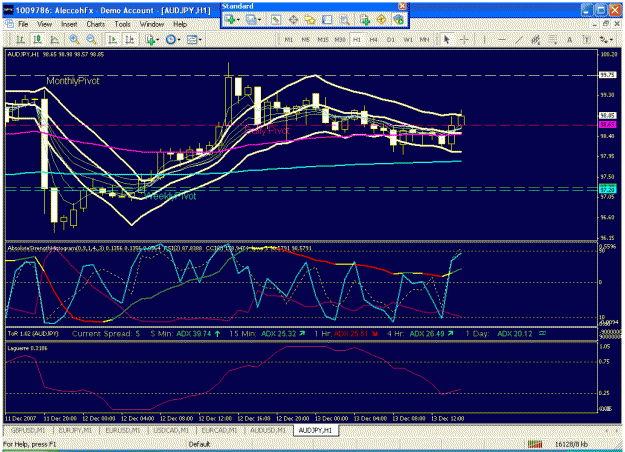Select MN timeframe
The height and width of the screenshot is (452, 625).
tap(425, 40)
